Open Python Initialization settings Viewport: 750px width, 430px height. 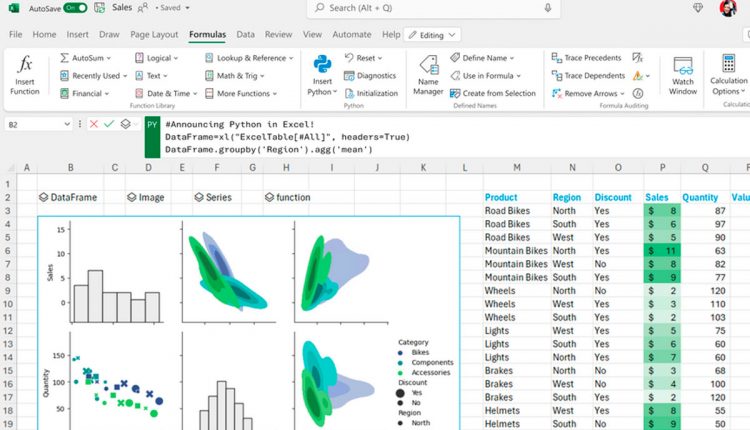(371, 93)
